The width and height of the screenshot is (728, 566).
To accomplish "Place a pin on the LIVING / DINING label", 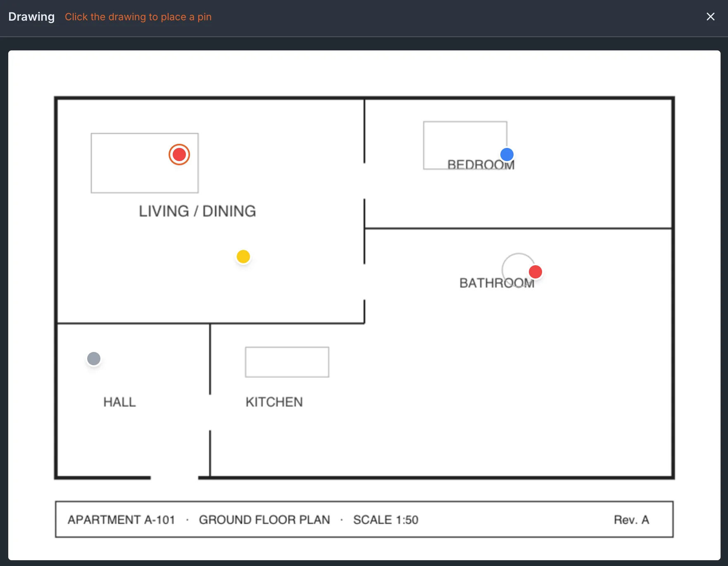I will click(x=197, y=211).
